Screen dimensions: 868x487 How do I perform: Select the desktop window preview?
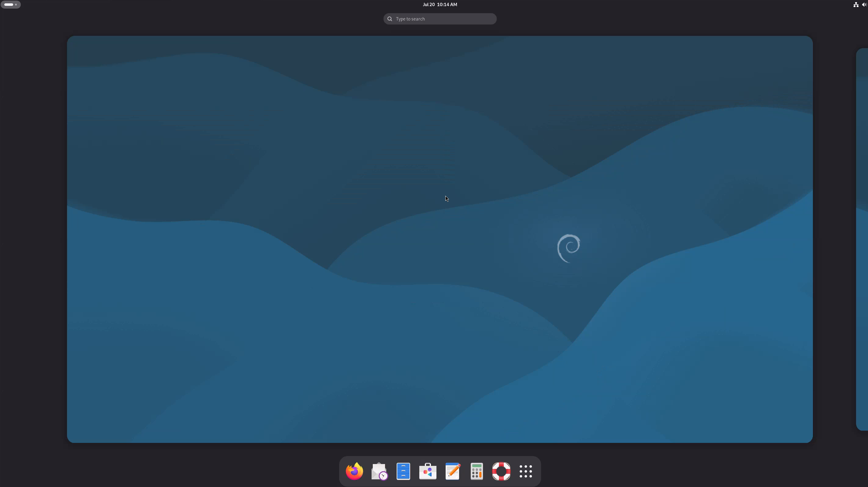click(x=440, y=240)
